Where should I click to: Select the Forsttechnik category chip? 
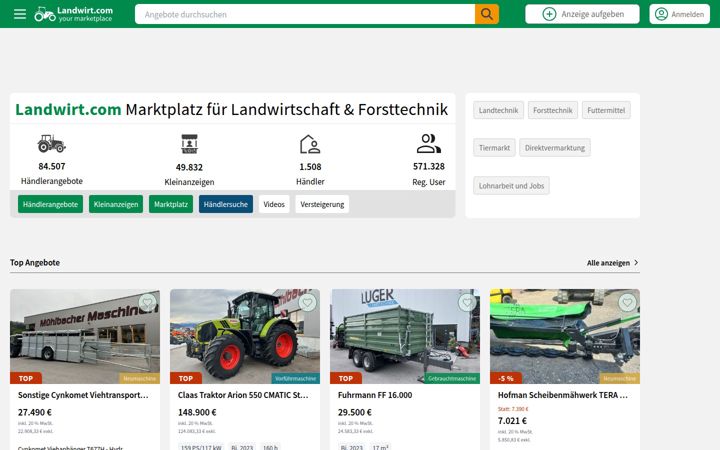(553, 110)
